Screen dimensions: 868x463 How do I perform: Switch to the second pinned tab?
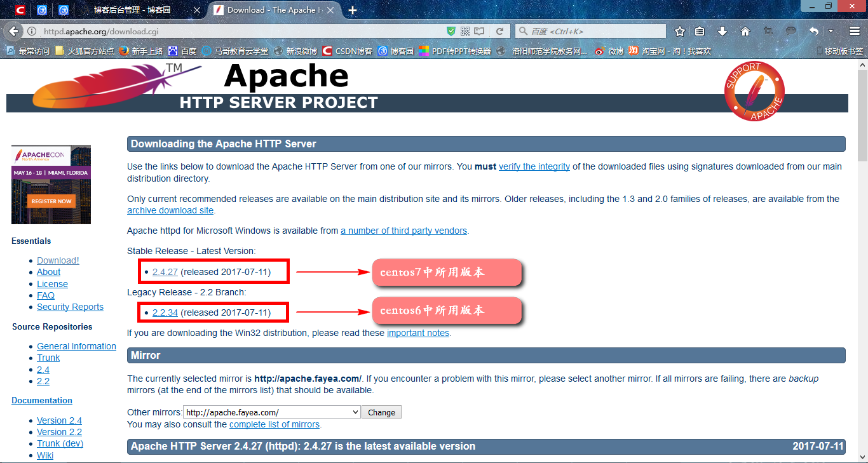42,10
